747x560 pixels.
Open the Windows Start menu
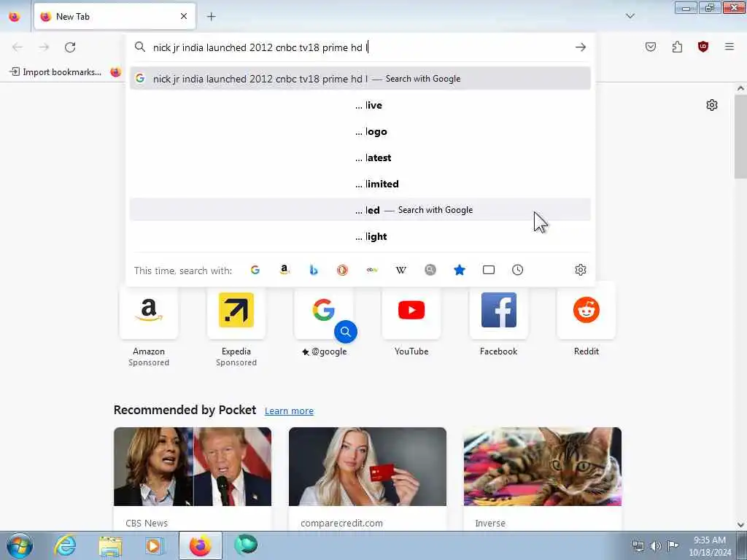(x=20, y=545)
